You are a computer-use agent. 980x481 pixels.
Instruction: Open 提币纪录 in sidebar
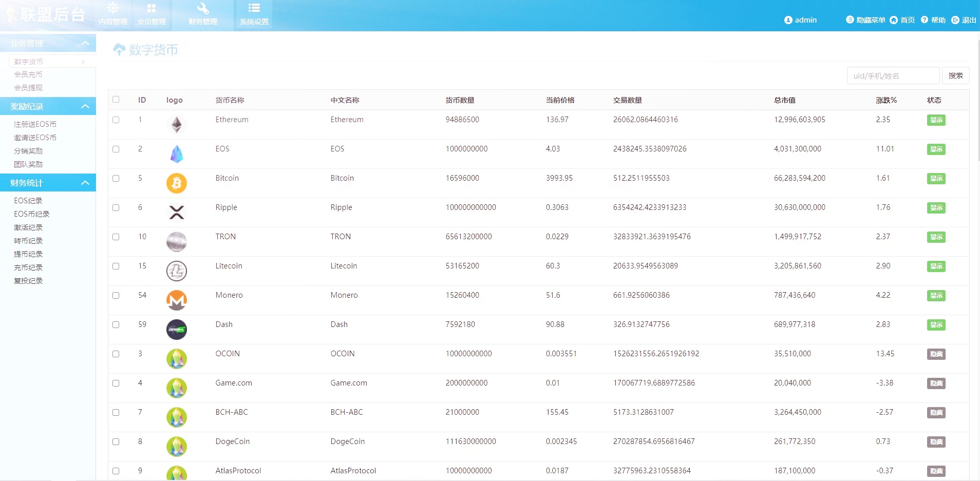click(28, 254)
